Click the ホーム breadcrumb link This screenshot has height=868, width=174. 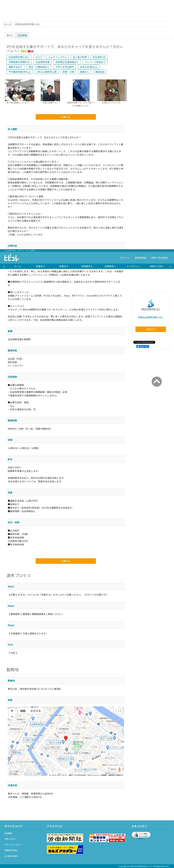point(7,24)
